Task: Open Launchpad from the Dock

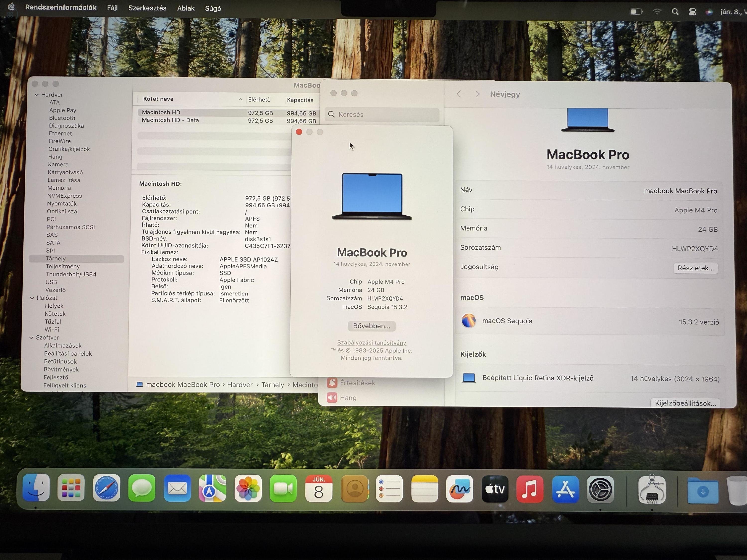Action: 71,488
